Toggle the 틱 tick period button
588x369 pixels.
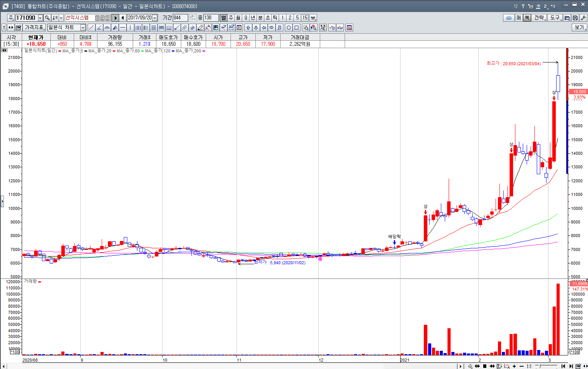[275, 18]
